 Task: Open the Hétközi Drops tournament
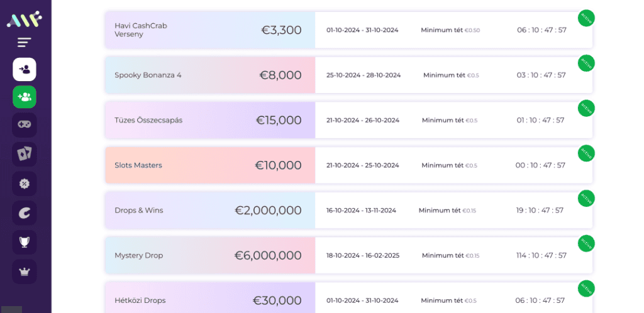pos(140,300)
